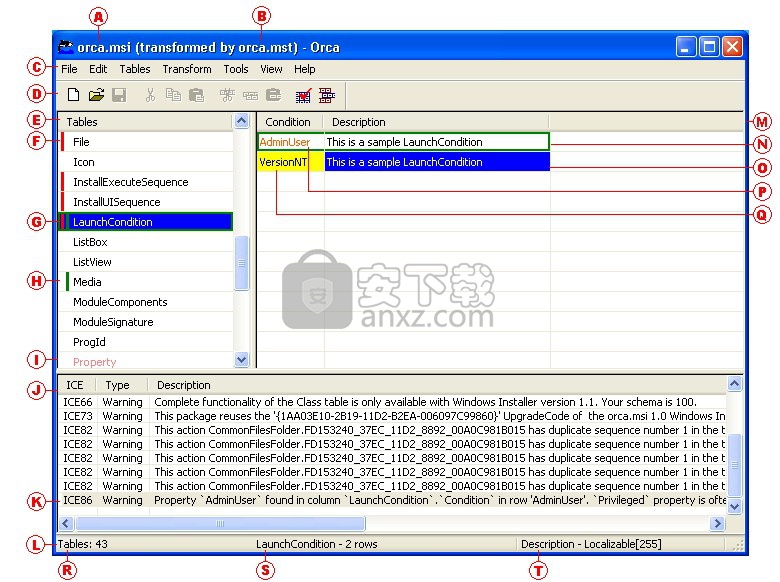The height and width of the screenshot is (582, 780).
Task: Select the AdminUser condition cell
Action: [291, 142]
